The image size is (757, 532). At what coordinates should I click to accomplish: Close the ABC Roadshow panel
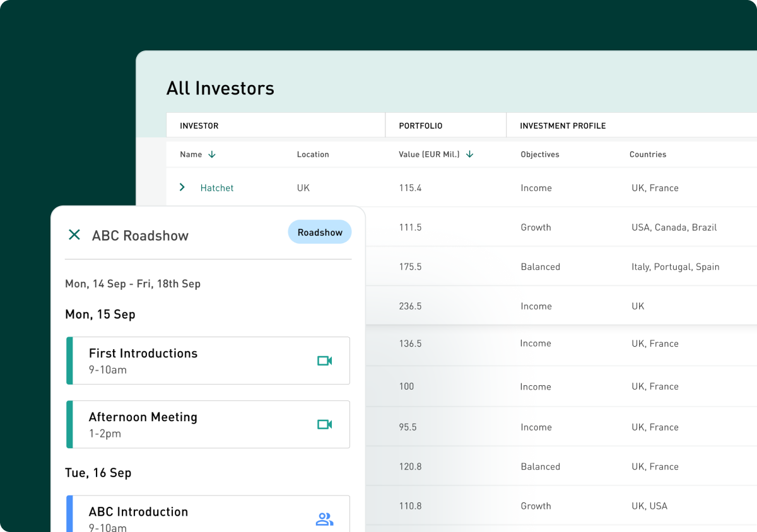[x=74, y=235]
